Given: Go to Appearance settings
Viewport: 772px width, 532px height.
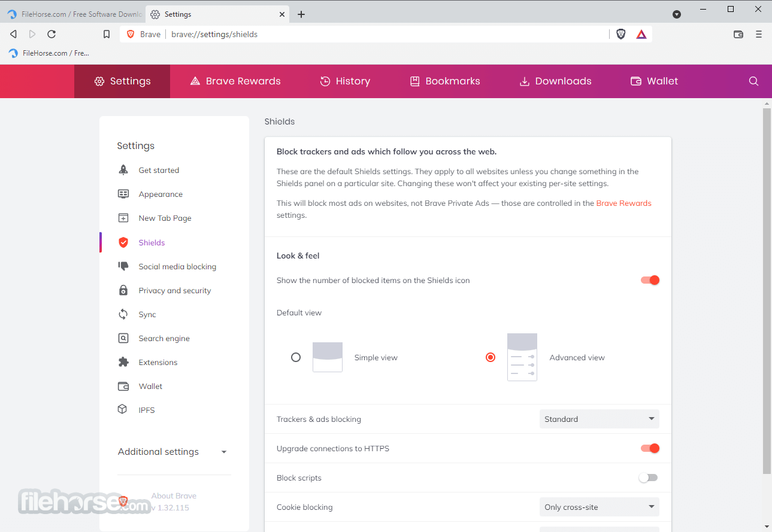Looking at the screenshot, I should pyautogui.click(x=161, y=194).
